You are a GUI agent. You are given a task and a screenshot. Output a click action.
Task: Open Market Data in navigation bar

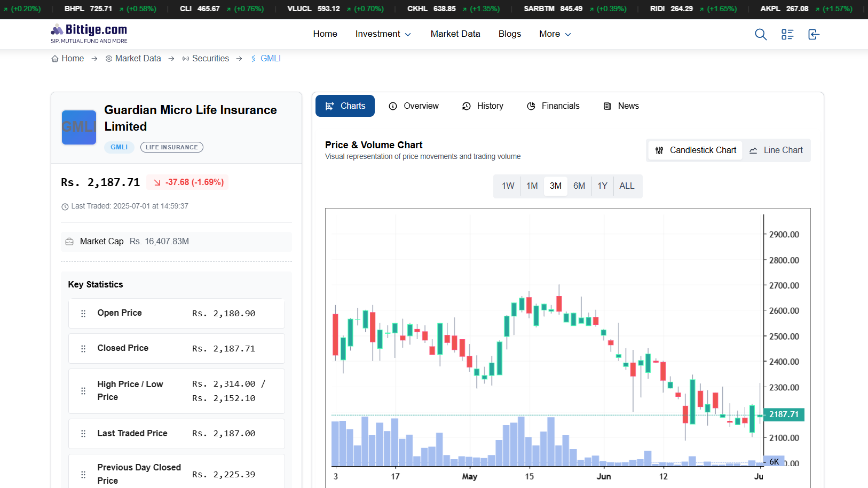click(x=455, y=34)
